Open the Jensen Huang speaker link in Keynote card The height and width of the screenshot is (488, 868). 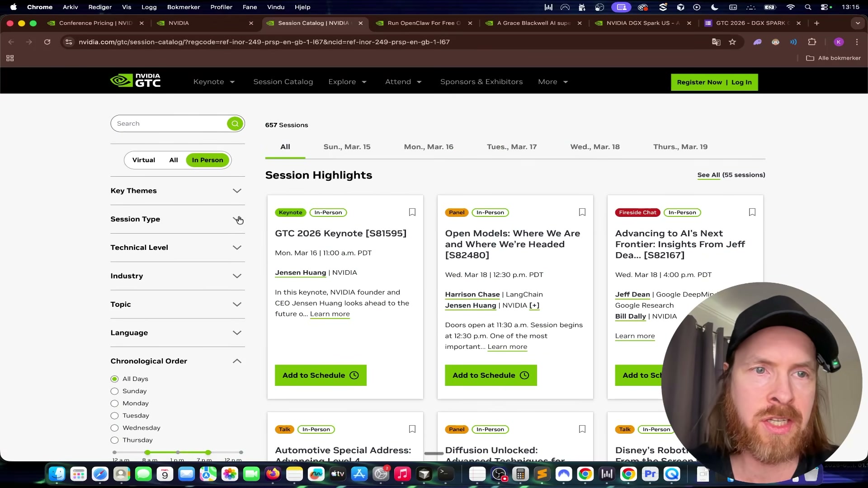300,272
